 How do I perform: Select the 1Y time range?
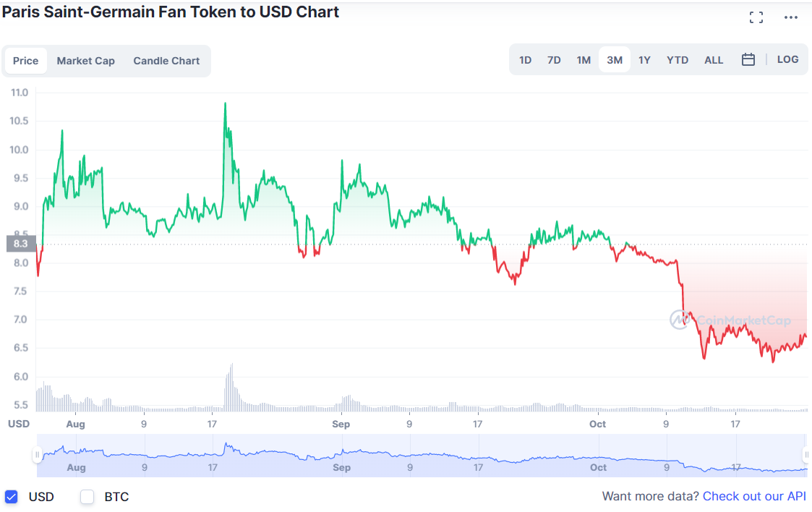click(x=644, y=60)
